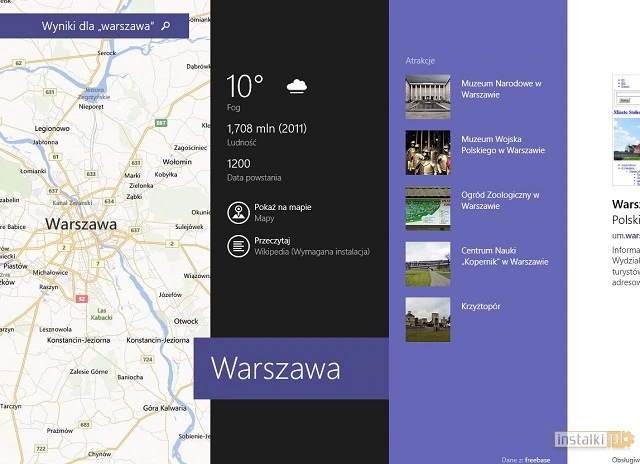Click the 1200 founding date value
This screenshot has height=464, width=640.
click(238, 164)
